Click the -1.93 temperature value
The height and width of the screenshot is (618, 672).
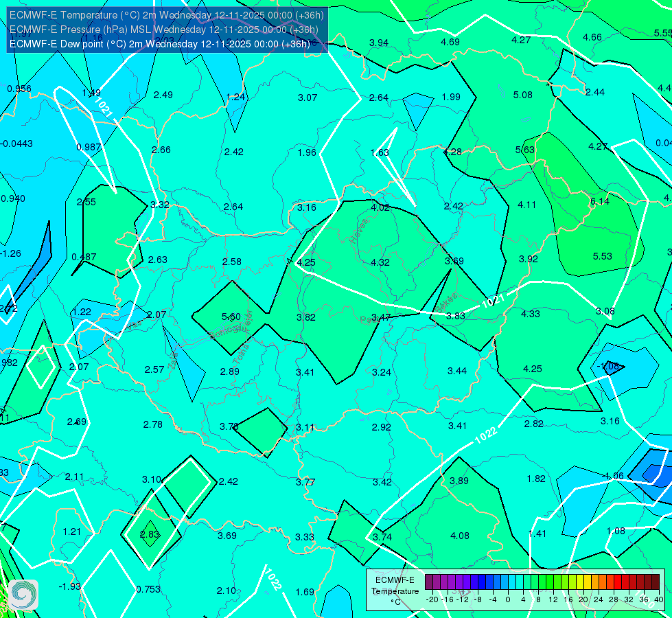[69, 586]
